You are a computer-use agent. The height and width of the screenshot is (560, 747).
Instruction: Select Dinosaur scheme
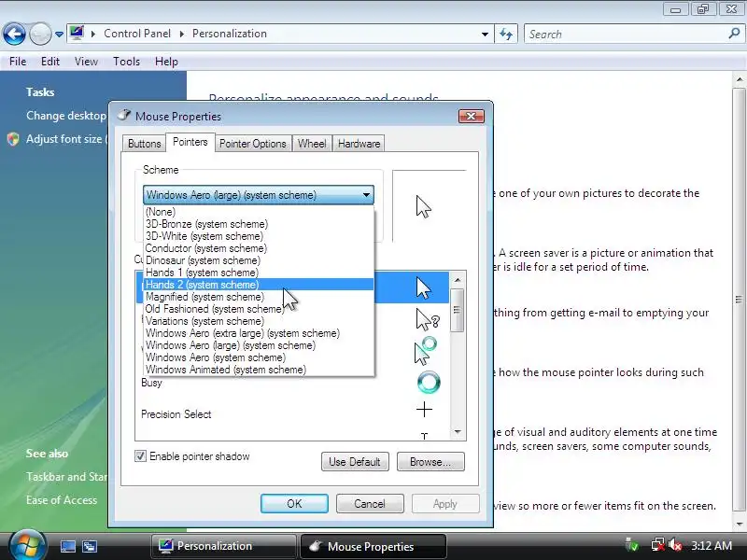259,260
